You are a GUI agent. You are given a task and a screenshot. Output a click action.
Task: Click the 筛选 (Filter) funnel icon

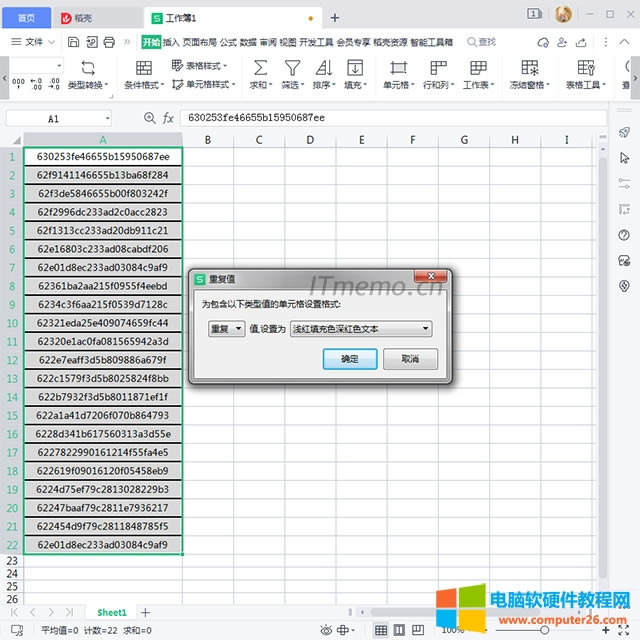tap(292, 68)
